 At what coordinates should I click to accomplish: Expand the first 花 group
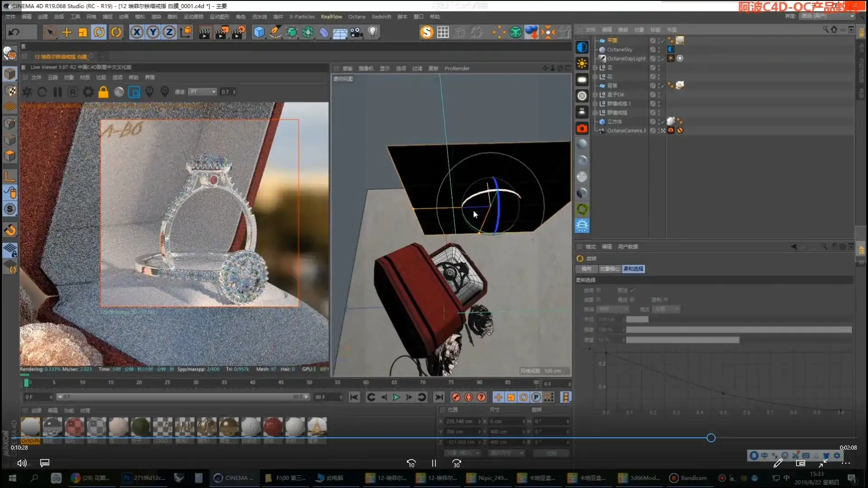(x=595, y=67)
